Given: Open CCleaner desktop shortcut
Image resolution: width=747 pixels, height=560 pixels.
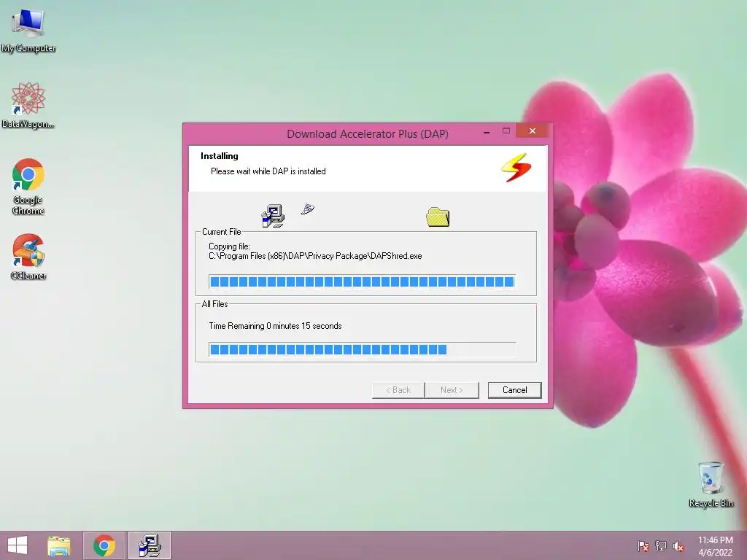Looking at the screenshot, I should (28, 257).
